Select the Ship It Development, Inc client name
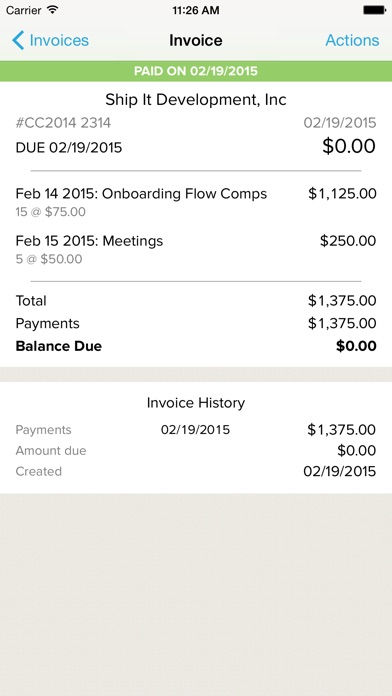392x696 pixels. pyautogui.click(x=196, y=100)
